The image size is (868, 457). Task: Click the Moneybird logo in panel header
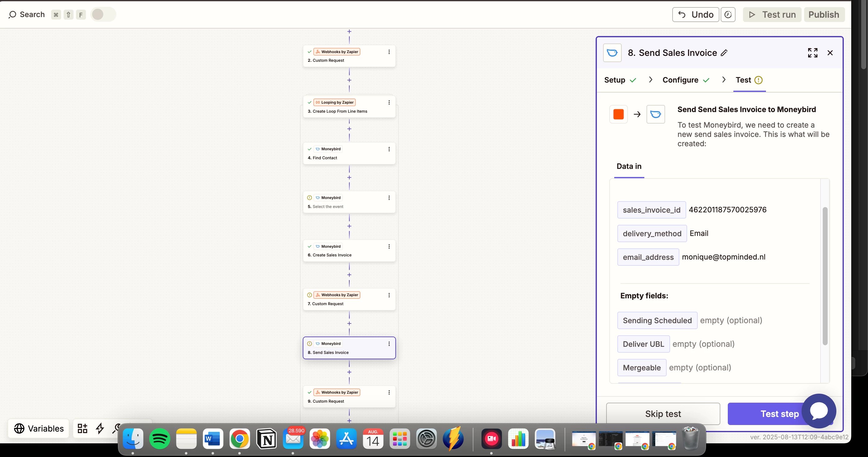click(612, 52)
